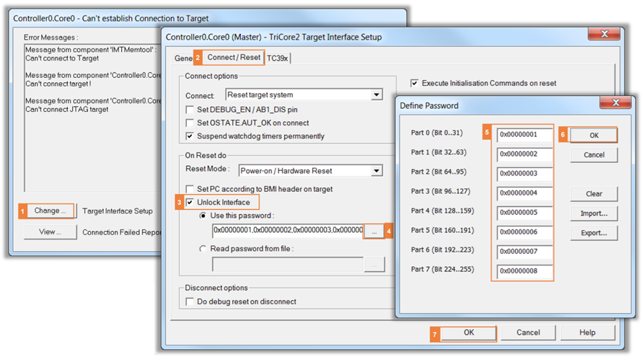
Task: Click the Change... button for Target Interface Setup
Action: tap(50, 211)
